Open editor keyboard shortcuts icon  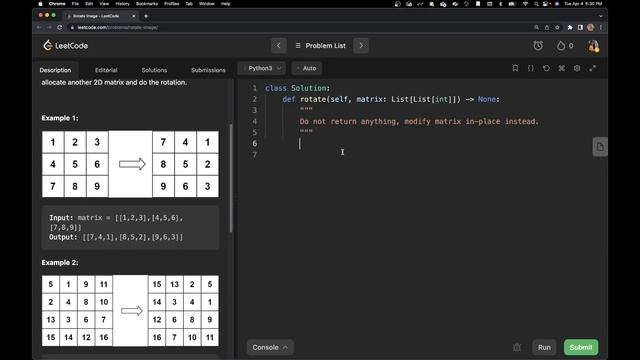tap(562, 68)
